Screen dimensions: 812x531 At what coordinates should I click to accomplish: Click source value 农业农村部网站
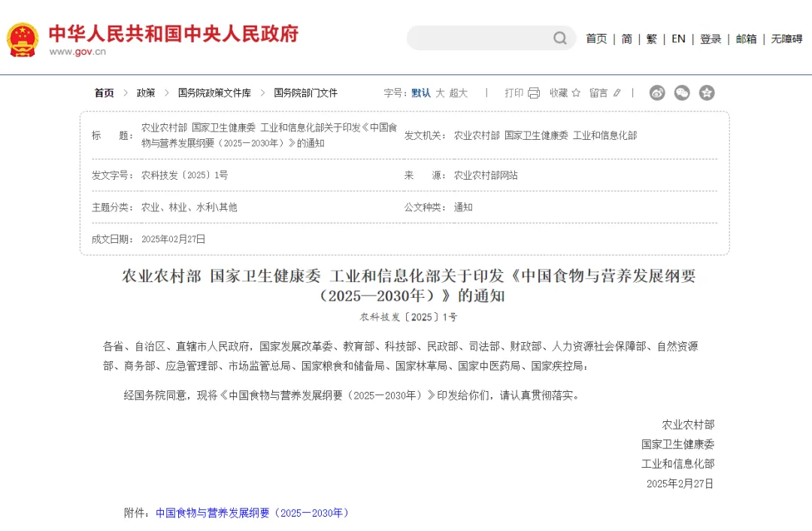486,175
